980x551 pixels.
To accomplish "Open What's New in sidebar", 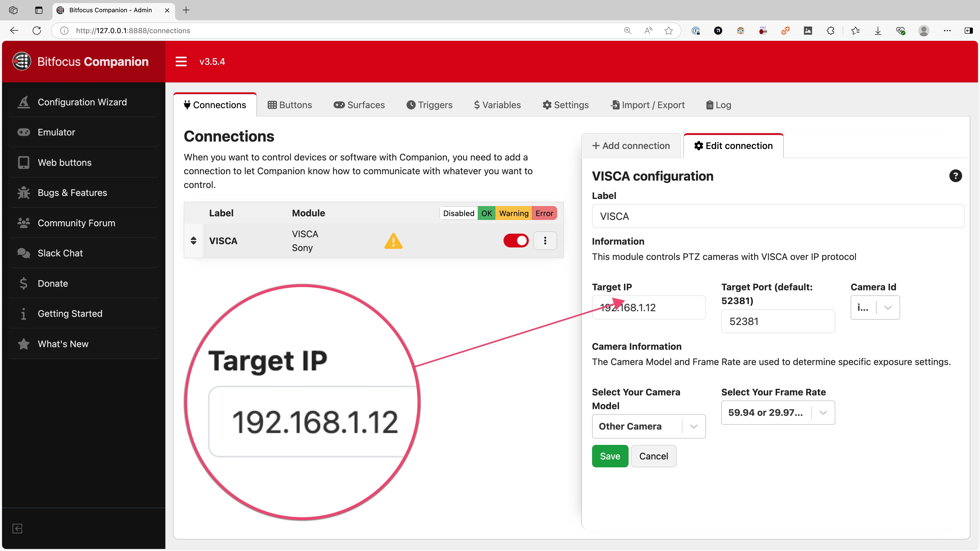I will [83, 344].
